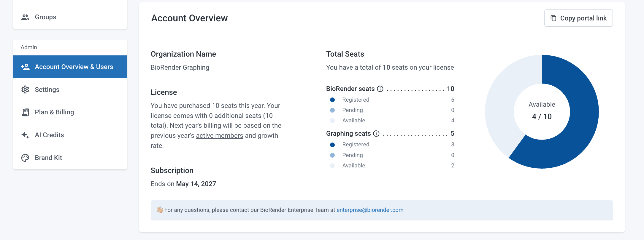This screenshot has width=644, height=240.
Task: Navigate to Brand Kit
Action: click(70, 158)
